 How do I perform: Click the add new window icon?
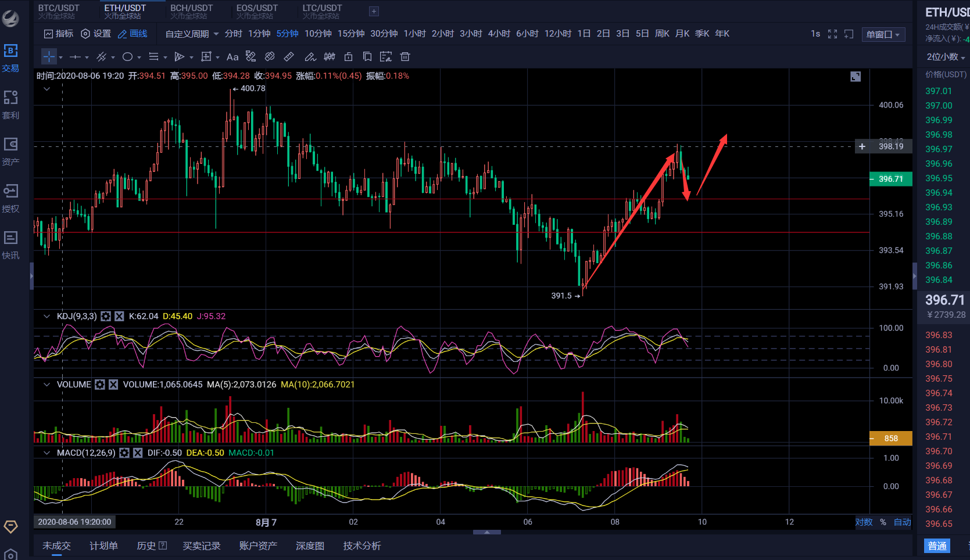coord(849,34)
